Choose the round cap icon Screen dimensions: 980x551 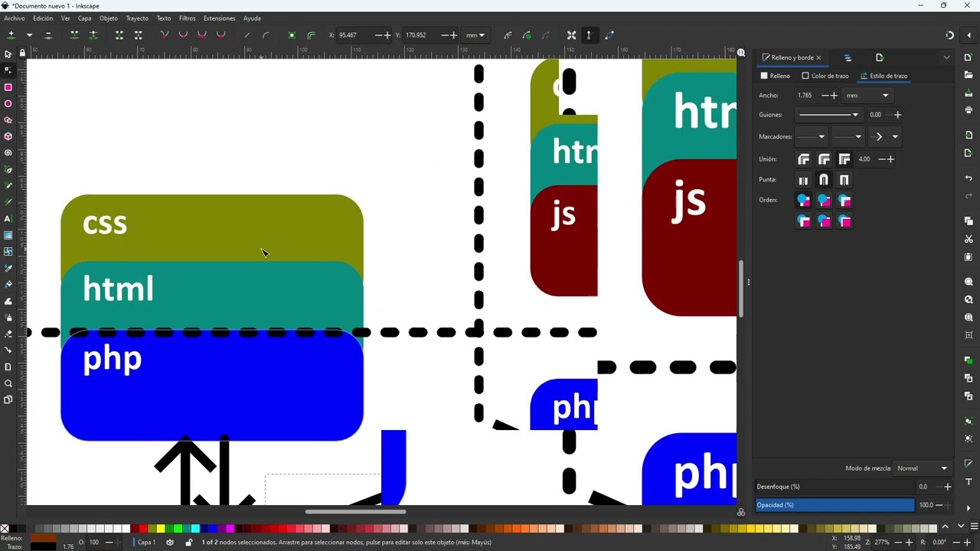click(824, 180)
